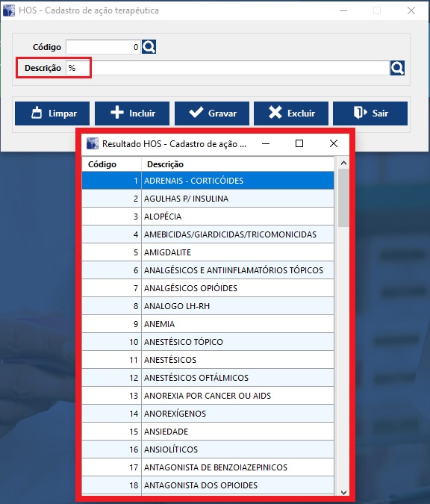This screenshot has width=430, height=504.
Task: Choose the ANSIOLÍTICOS row
Action: click(208, 449)
